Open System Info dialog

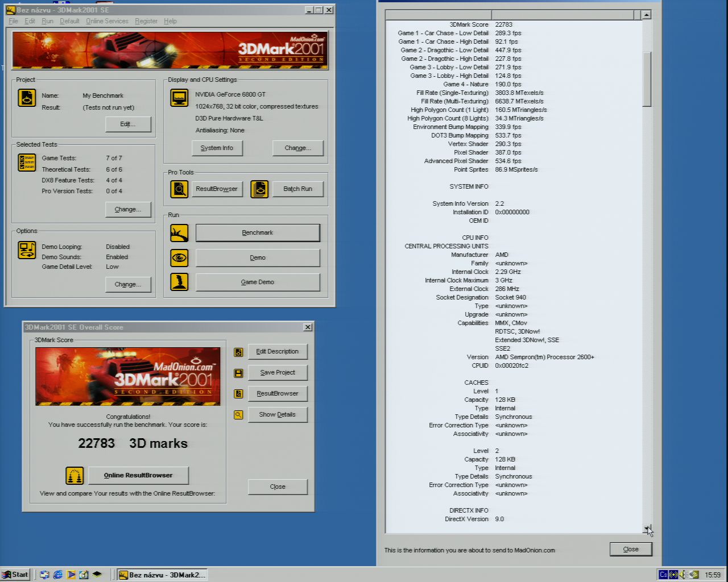[x=217, y=148]
